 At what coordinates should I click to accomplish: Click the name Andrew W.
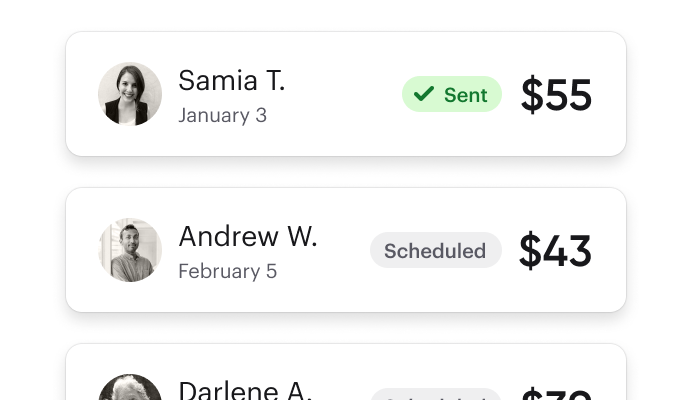(248, 236)
